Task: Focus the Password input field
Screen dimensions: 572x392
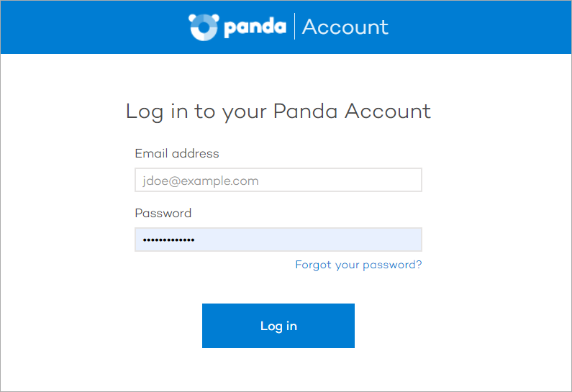Action: click(278, 240)
